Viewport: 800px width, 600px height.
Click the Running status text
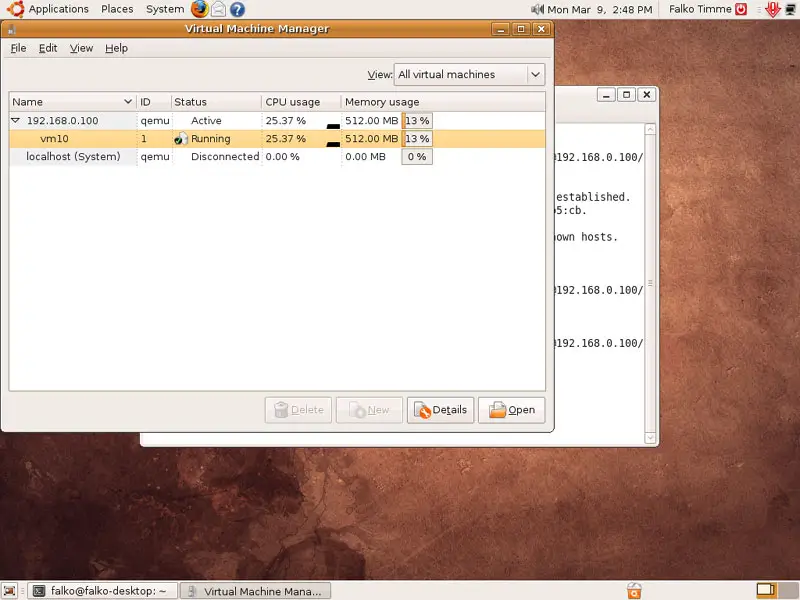pos(211,139)
